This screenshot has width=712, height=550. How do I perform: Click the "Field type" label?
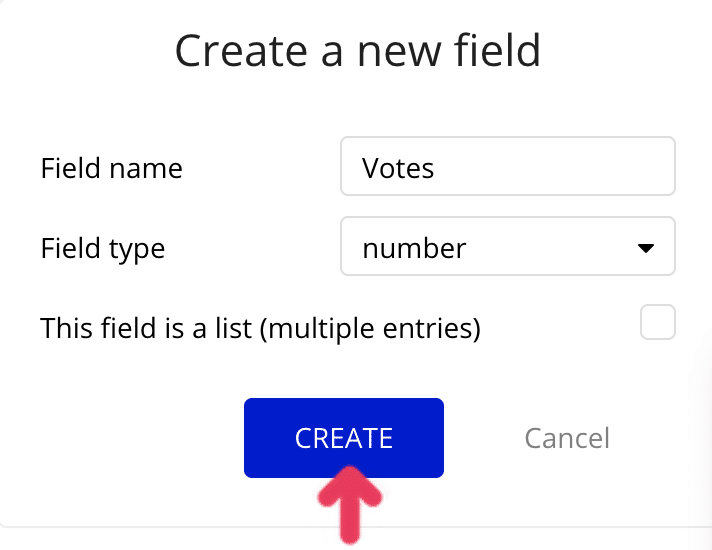click(x=103, y=247)
